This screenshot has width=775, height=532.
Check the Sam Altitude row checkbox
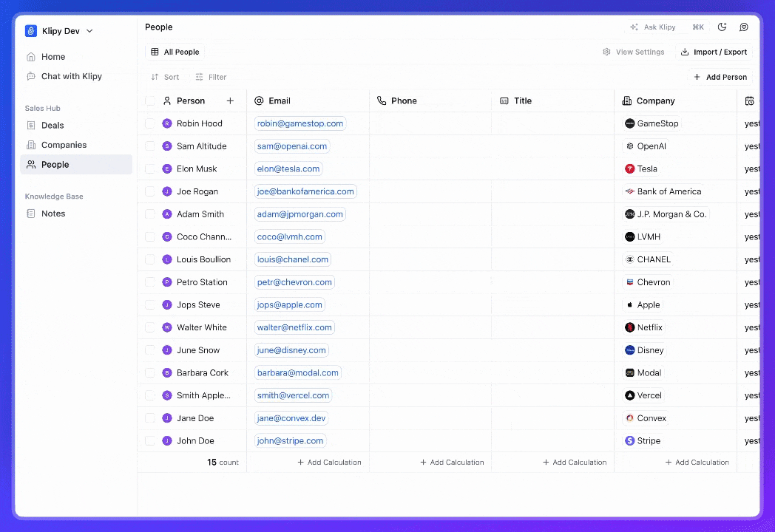point(150,146)
